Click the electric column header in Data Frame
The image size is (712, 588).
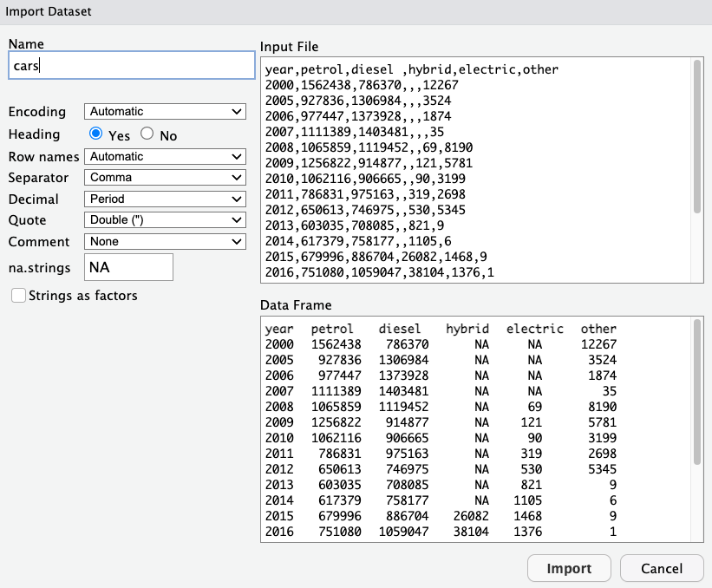click(x=534, y=330)
